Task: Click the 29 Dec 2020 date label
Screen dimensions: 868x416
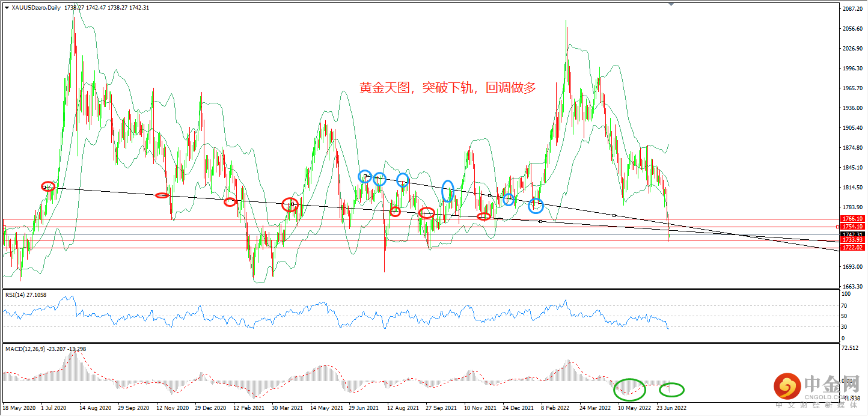Action: click(211, 408)
